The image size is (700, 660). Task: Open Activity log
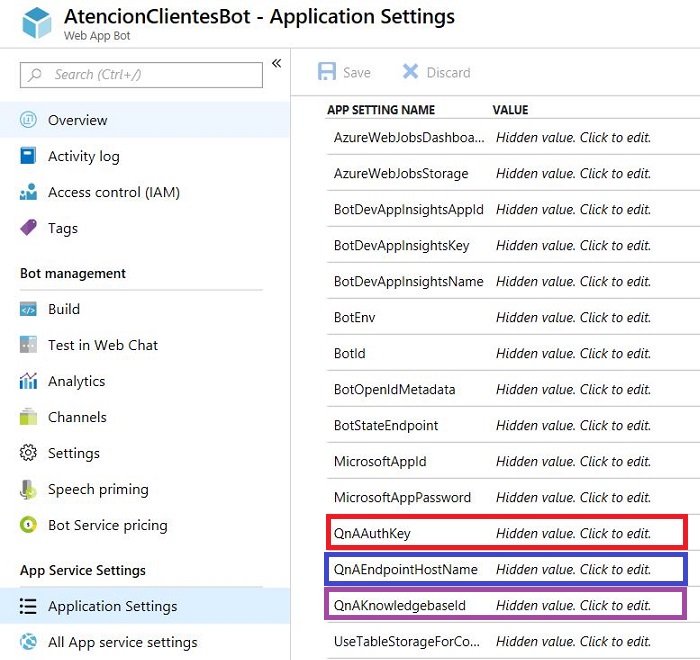coord(145,156)
